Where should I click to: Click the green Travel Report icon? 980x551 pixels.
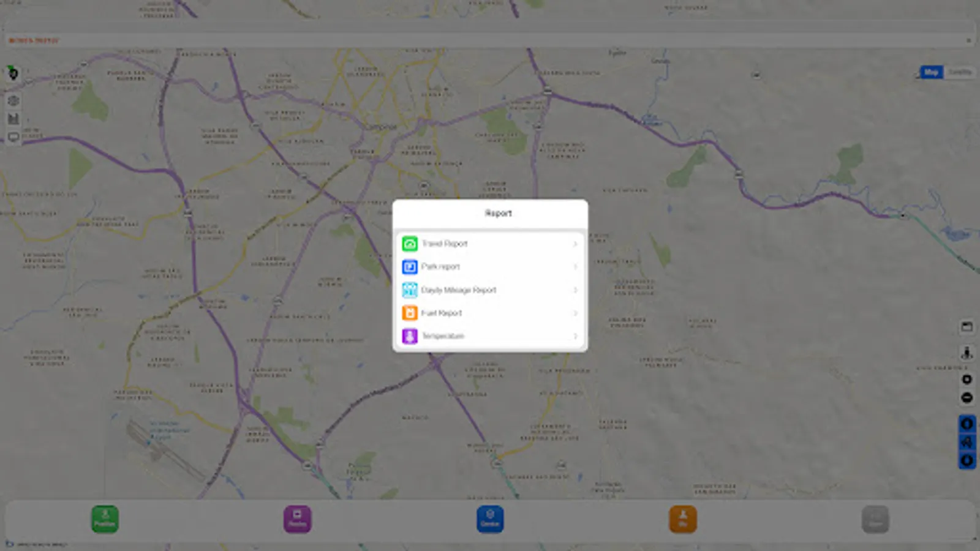point(410,244)
